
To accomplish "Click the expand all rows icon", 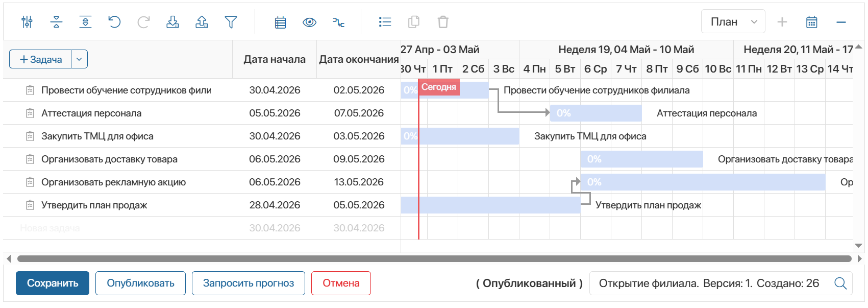I will pyautogui.click(x=85, y=22).
